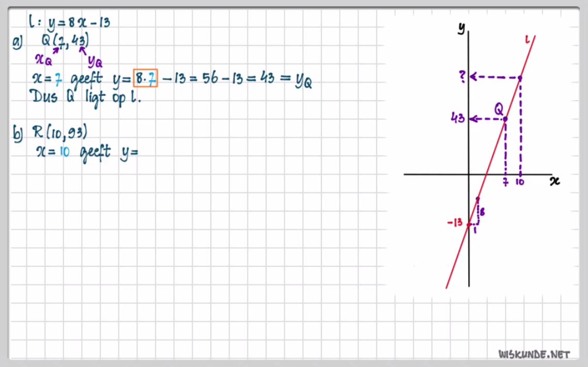Image resolution: width=588 pixels, height=367 pixels.
Task: Click the purple dot on line above x = 10
Action: pyautogui.click(x=520, y=78)
